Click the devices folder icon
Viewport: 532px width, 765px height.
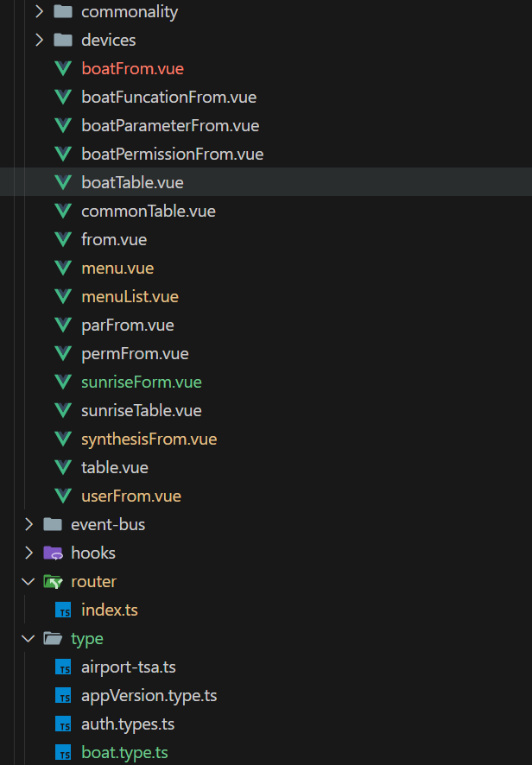point(62,41)
